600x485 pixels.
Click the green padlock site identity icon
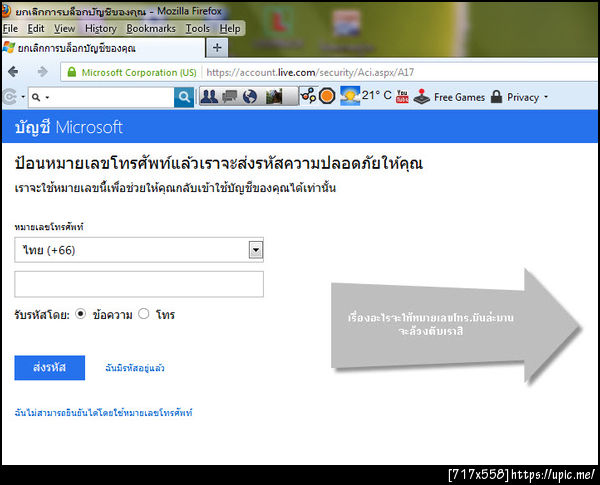[x=72, y=72]
